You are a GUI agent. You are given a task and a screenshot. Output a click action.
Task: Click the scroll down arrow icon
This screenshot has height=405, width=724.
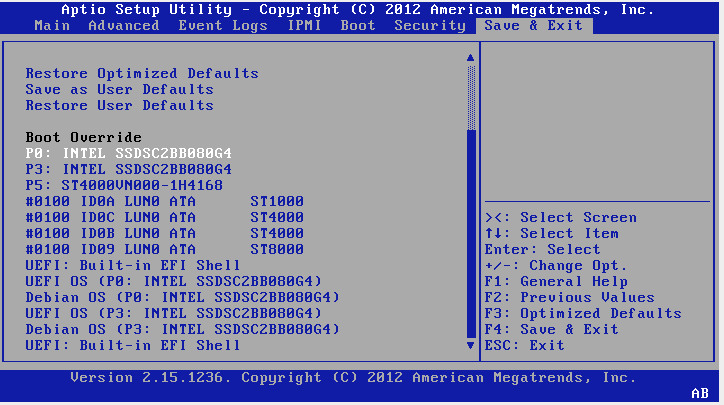point(470,345)
